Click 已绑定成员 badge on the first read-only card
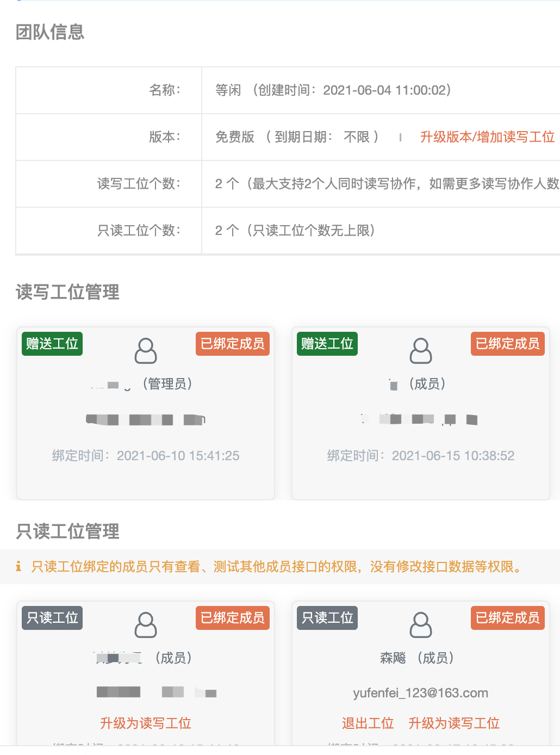The height and width of the screenshot is (755, 560). pos(233,618)
